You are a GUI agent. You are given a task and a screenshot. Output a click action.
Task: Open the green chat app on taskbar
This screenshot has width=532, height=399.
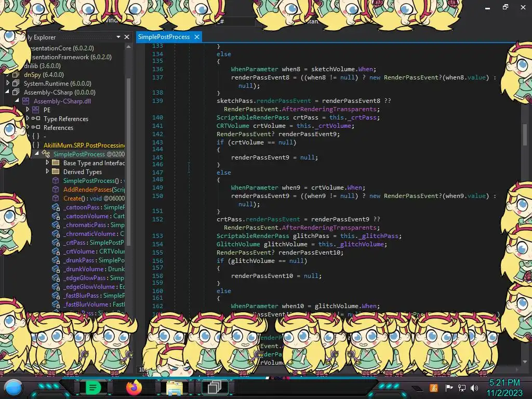[93, 387]
